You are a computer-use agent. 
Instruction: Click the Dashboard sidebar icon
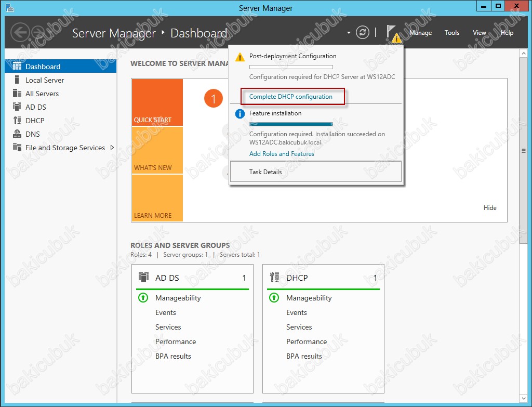(17, 66)
